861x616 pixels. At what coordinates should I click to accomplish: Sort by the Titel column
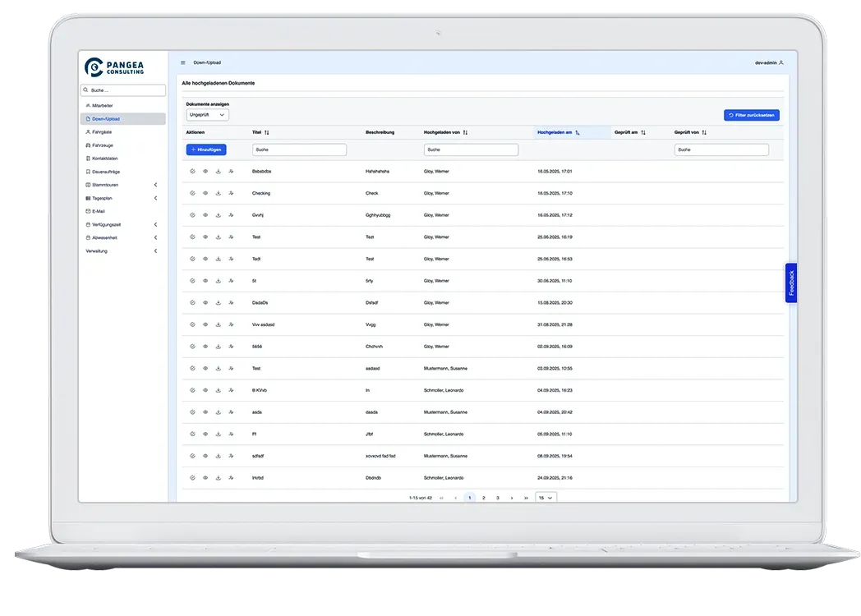coord(267,132)
